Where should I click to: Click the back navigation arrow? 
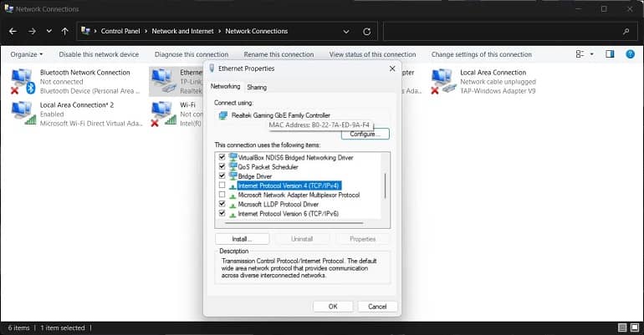click(13, 31)
